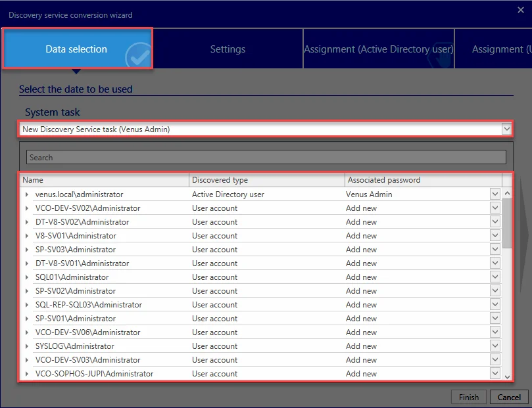The width and height of the screenshot is (532, 408).
Task: Click into the Search field
Action: tap(266, 157)
